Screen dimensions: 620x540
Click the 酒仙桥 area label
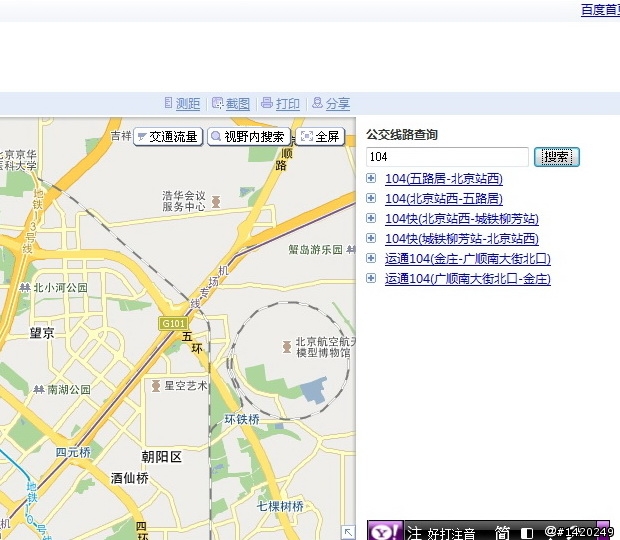(130, 478)
